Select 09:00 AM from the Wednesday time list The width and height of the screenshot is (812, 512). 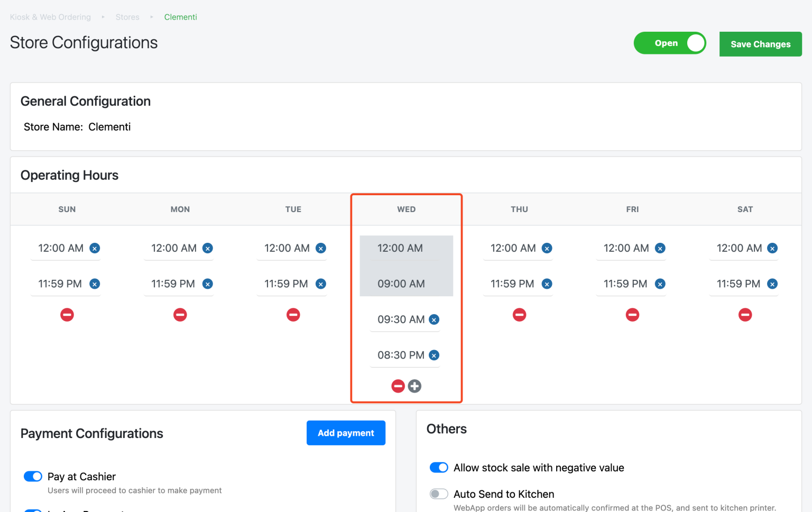click(x=400, y=284)
